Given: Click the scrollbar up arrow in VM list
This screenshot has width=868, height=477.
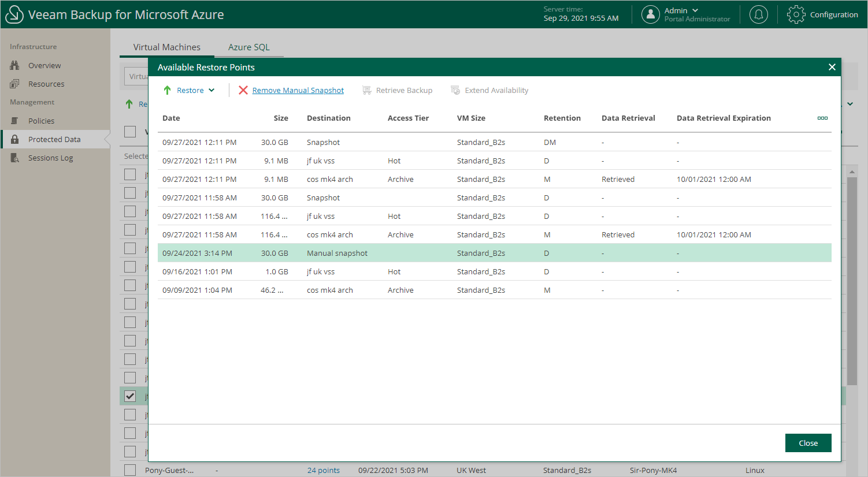Looking at the screenshot, I should 852,172.
